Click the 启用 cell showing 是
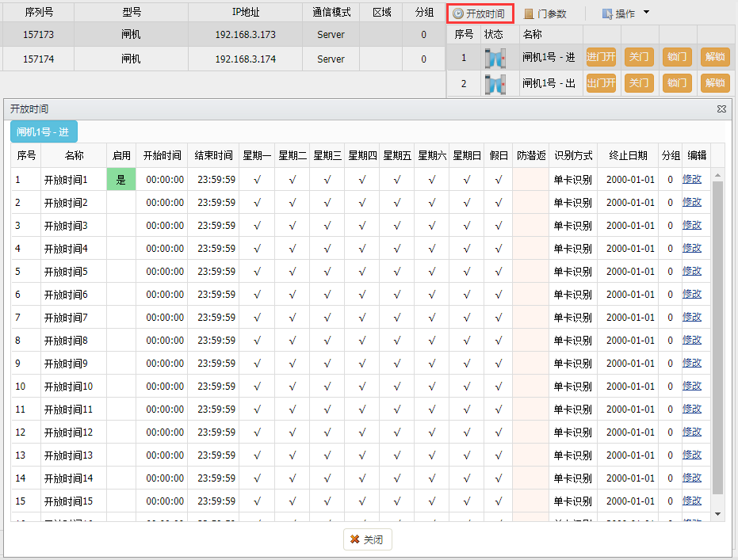The height and width of the screenshot is (560, 738). [x=121, y=180]
